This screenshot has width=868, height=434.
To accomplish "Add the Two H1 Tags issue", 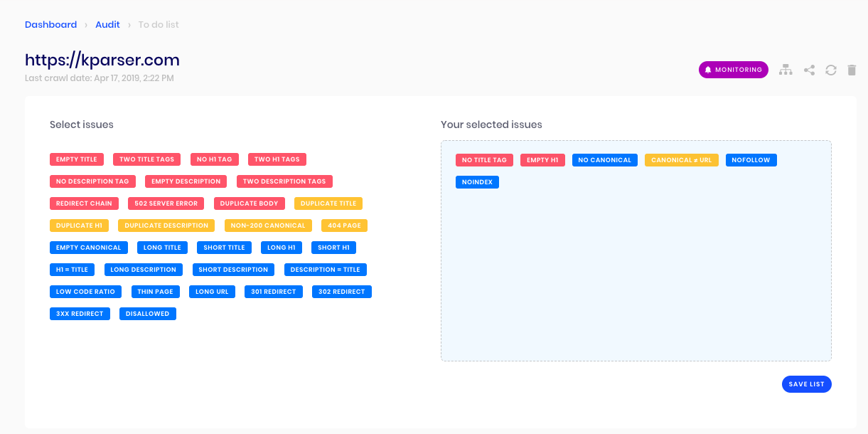I will [277, 159].
